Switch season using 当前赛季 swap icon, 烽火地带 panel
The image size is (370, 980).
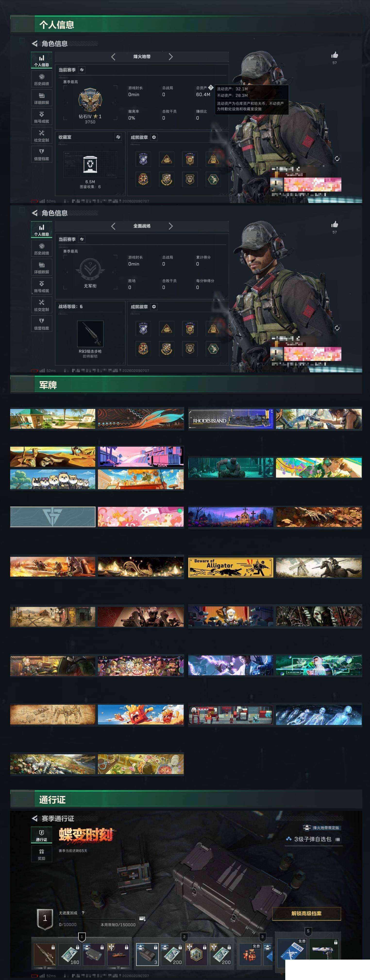82,70
